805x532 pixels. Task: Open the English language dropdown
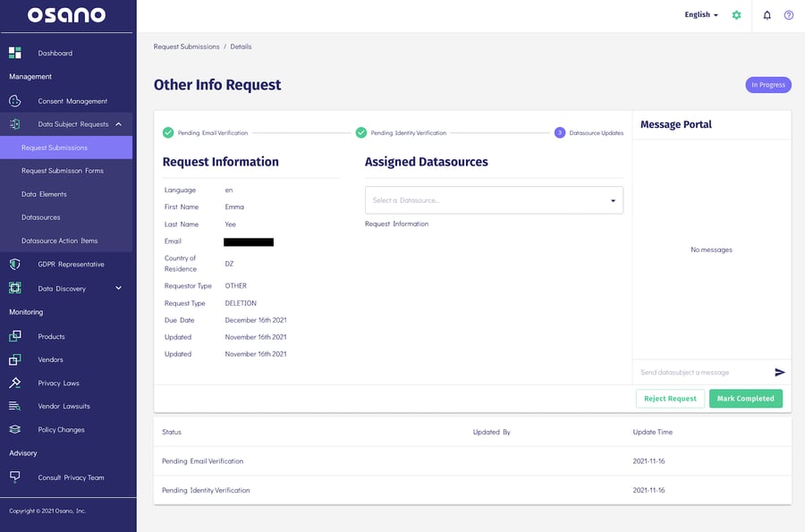701,15
